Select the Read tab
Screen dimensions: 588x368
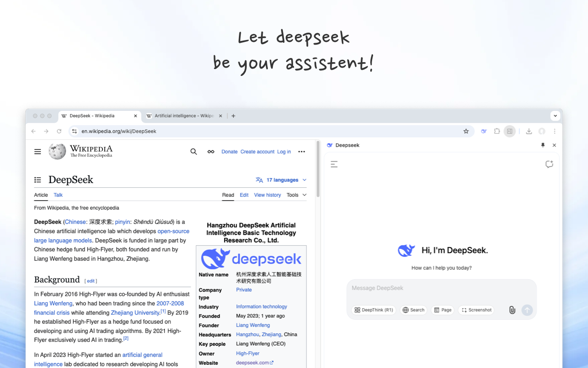pos(228,195)
